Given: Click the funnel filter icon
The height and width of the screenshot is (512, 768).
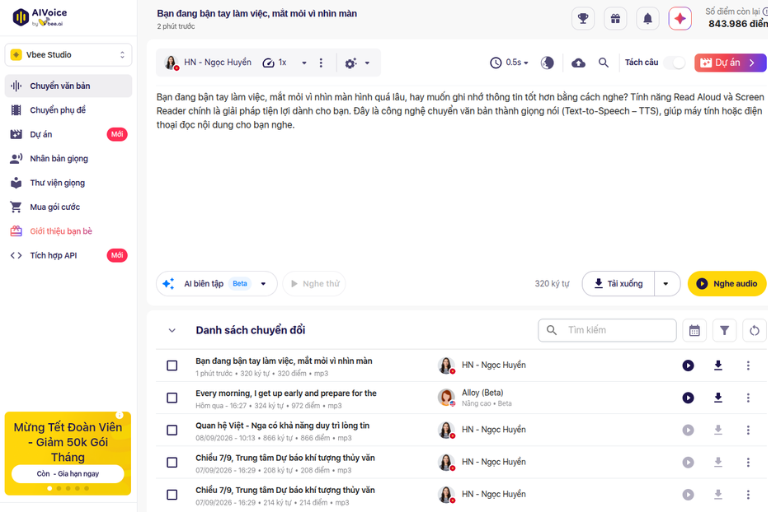Looking at the screenshot, I should [724, 331].
